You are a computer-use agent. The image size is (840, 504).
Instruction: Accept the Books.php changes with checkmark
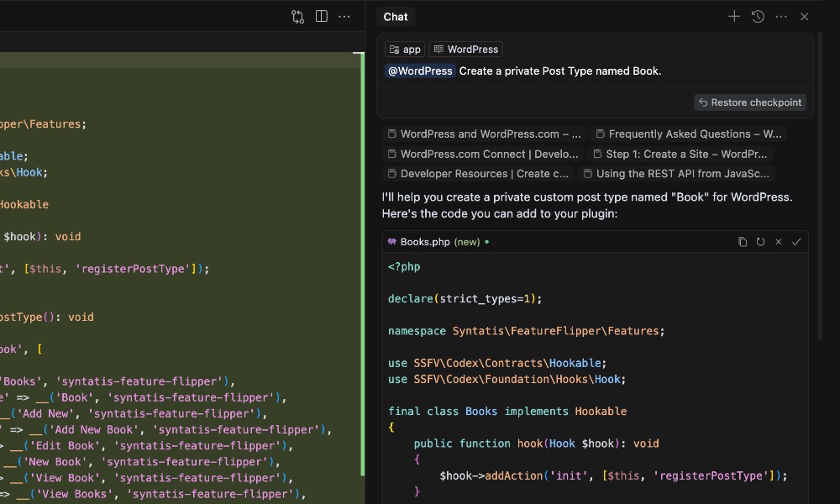click(796, 242)
